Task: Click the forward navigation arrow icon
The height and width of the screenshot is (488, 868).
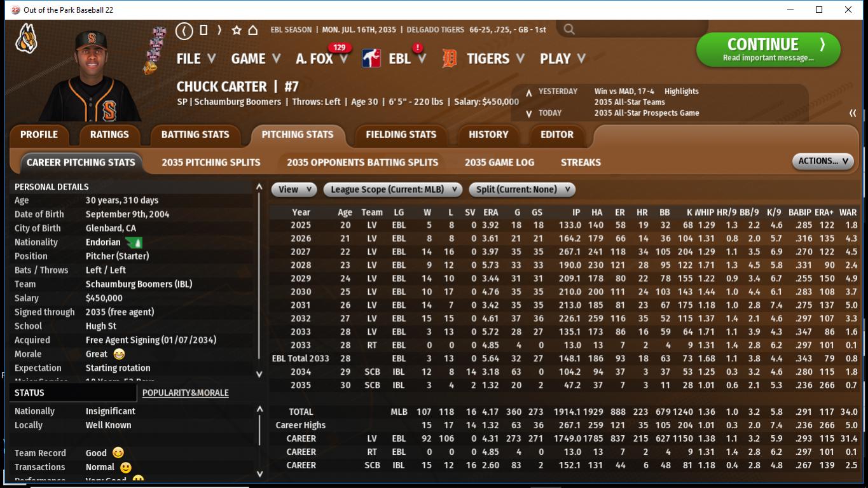Action: pos(219,30)
